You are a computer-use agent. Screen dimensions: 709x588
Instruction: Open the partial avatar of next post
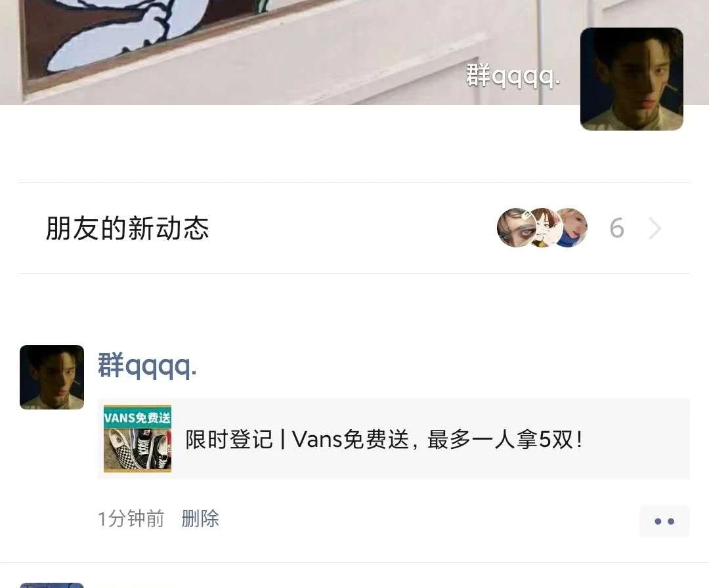[x=52, y=586]
